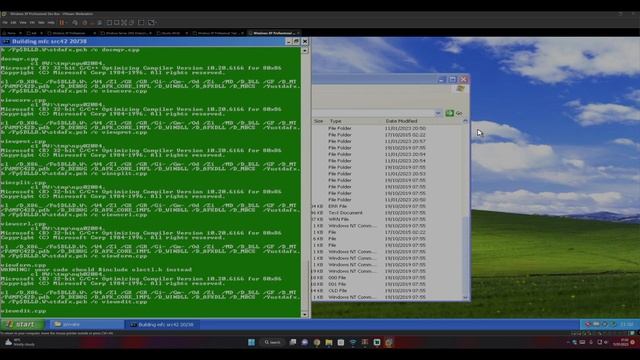Click the host taskbar date and time

click(620, 342)
